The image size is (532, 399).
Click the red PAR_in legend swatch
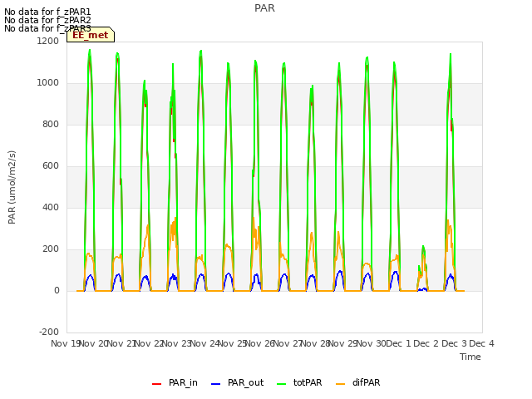(x=157, y=384)
